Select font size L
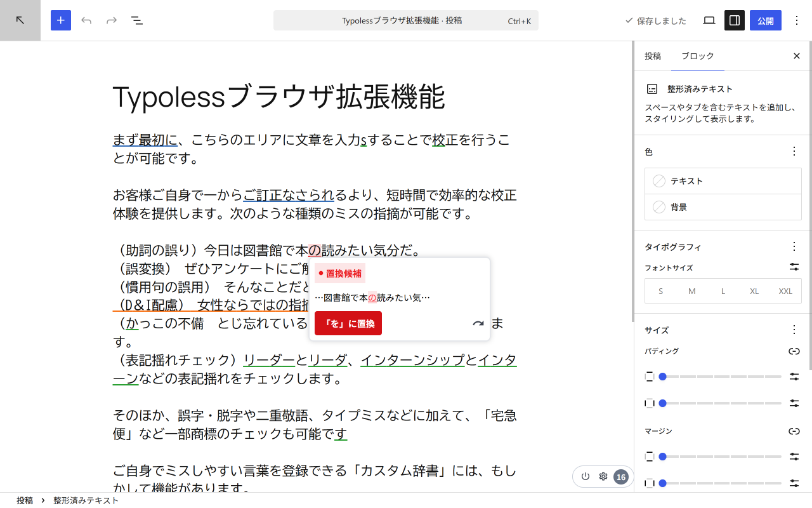812x508 pixels. pos(723,291)
